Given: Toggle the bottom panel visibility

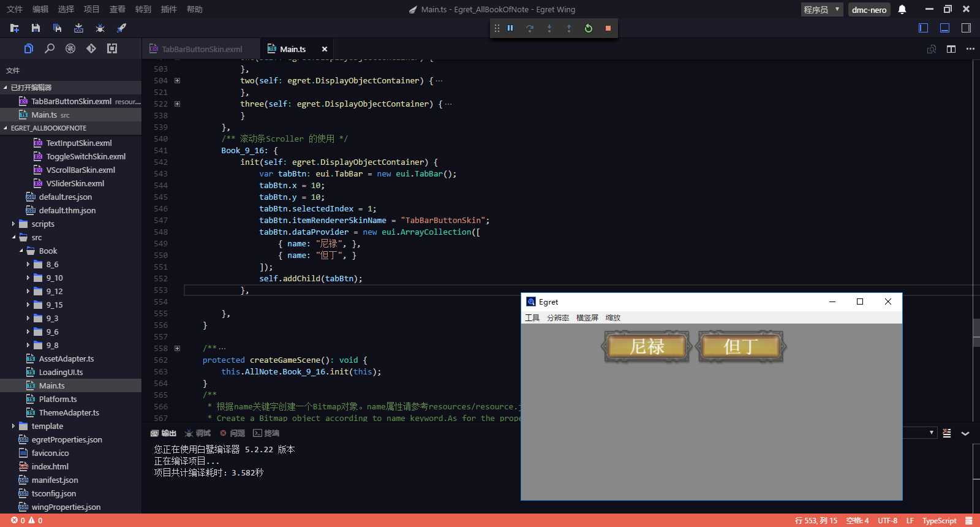Looking at the screenshot, I should pos(944,28).
